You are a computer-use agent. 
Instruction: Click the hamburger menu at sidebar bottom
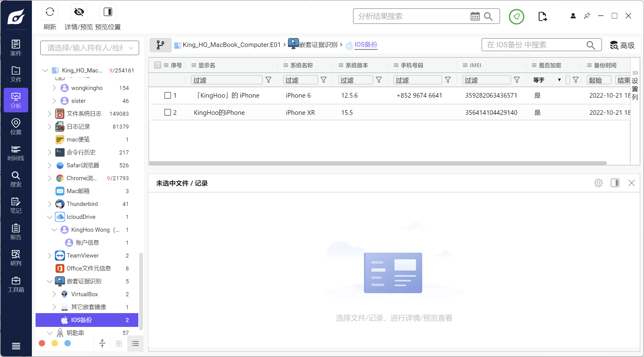click(16, 346)
